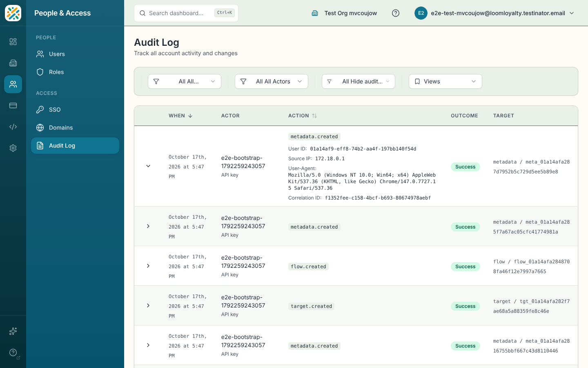Open the billing card icon in rail
This screenshot has width=588, height=368.
click(13, 105)
